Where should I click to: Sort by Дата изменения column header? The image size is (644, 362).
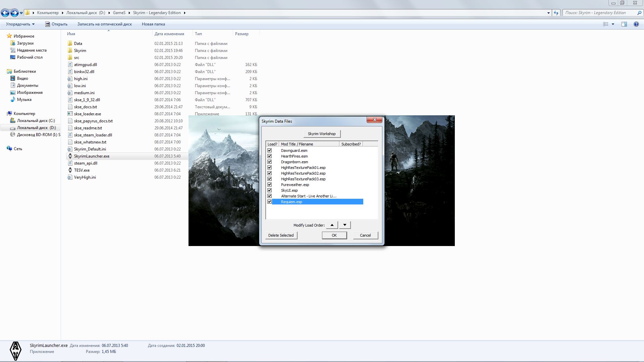[x=172, y=34]
